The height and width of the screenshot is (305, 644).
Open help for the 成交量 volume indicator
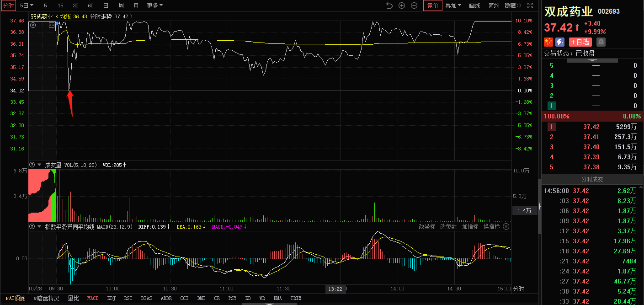[32, 165]
